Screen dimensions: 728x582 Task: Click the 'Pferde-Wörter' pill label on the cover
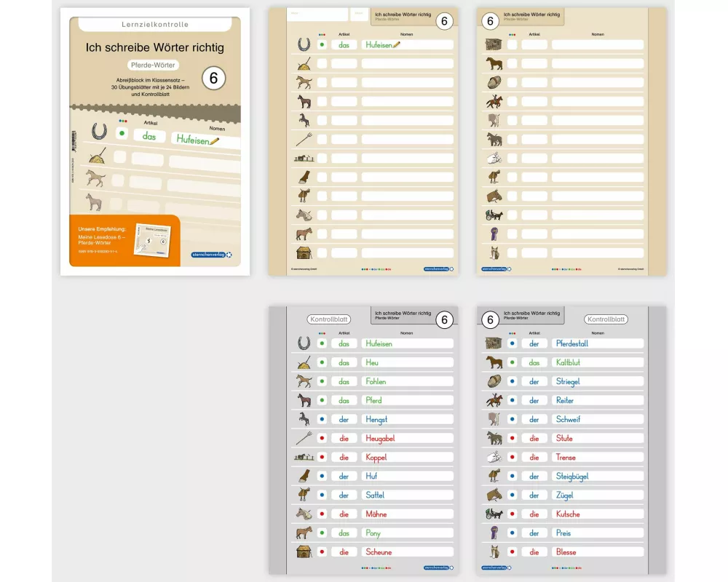click(154, 65)
